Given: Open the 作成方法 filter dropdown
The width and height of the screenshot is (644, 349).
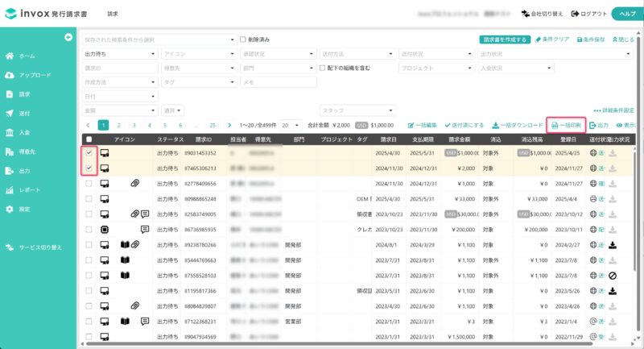Looking at the screenshot, I should click(120, 82).
